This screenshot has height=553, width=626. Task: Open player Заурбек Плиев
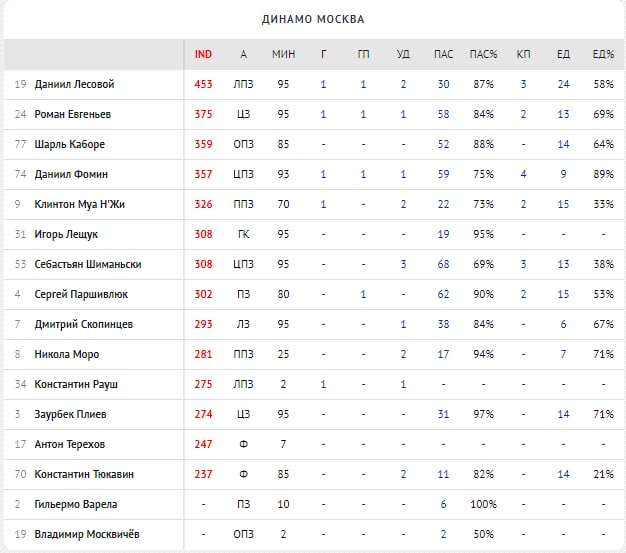click(70, 414)
